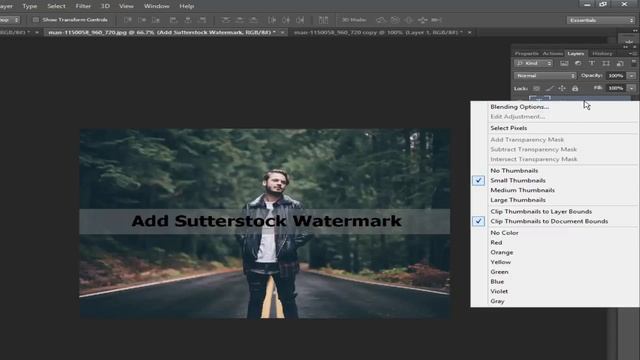Click the Align bottom edges icon
Image resolution: width=640 pixels, height=360 pixels.
click(156, 20)
